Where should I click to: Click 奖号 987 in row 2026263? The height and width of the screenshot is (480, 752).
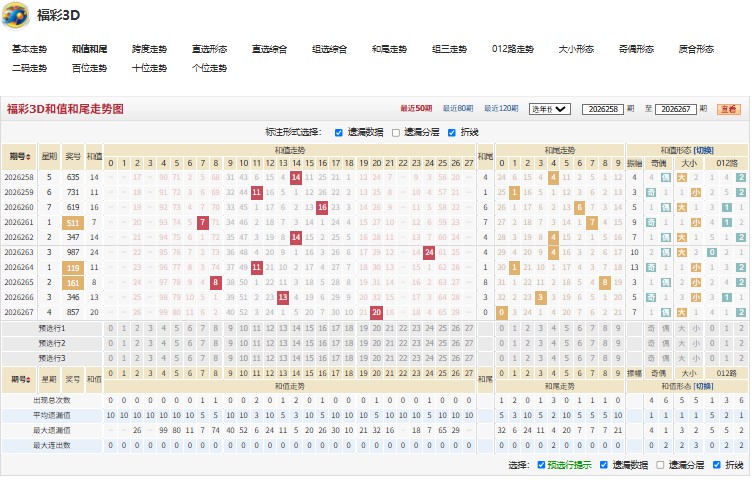[x=73, y=252]
